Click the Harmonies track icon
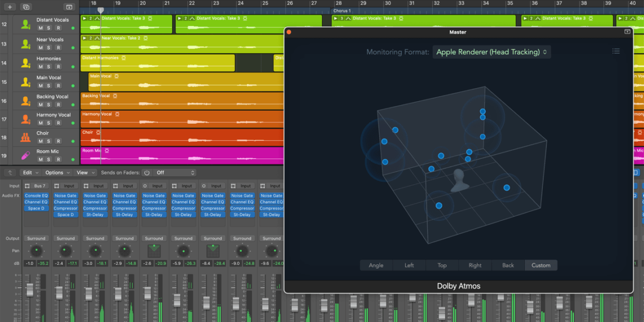 coord(26,63)
